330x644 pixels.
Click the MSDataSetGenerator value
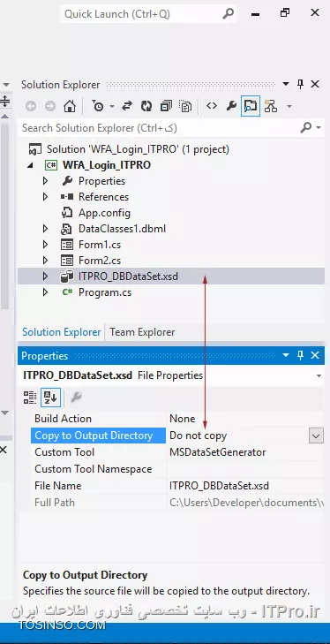218,452
